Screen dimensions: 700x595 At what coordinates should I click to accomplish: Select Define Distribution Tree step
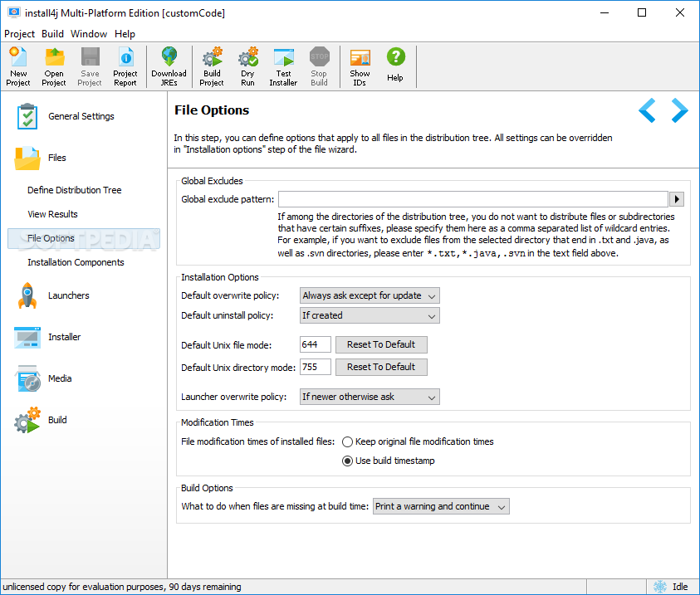point(75,191)
